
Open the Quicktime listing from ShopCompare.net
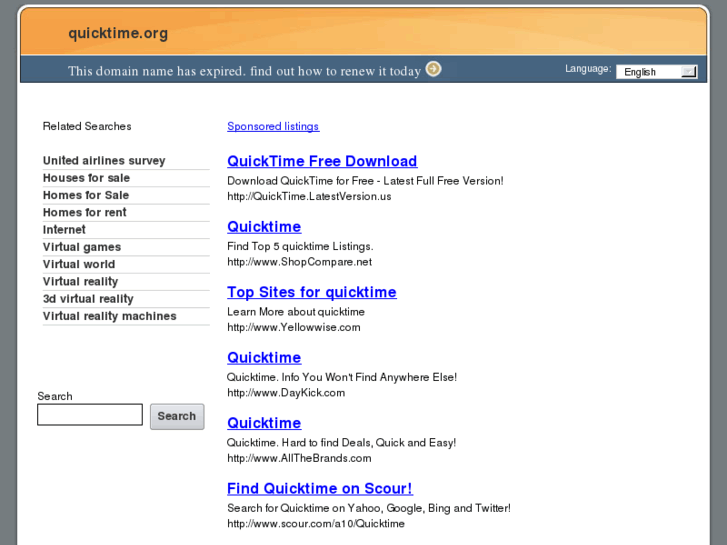264,227
